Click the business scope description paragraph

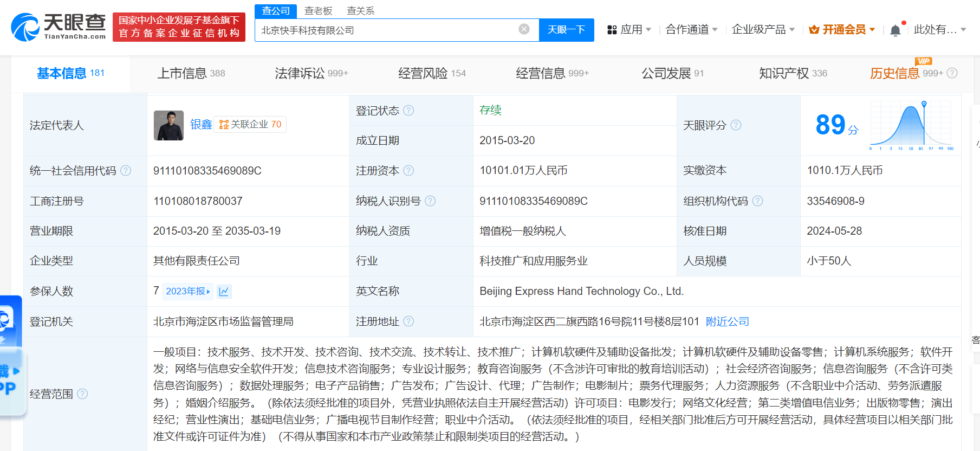tap(553, 394)
